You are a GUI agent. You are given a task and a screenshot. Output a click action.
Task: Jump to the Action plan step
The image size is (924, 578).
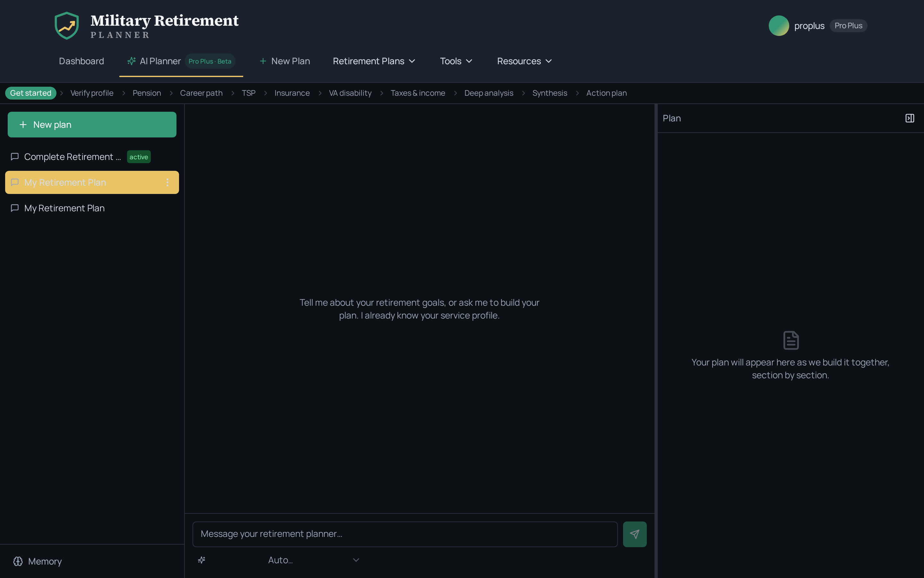(606, 93)
